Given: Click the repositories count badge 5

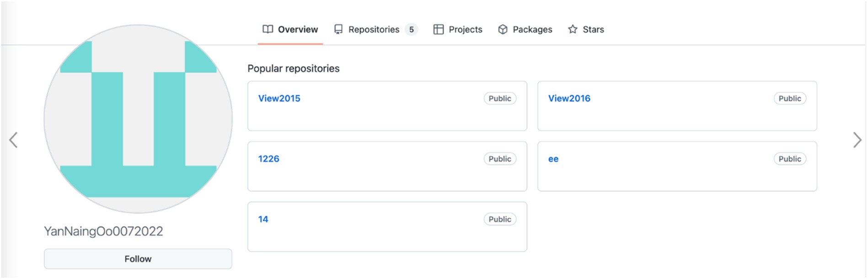Looking at the screenshot, I should point(411,29).
